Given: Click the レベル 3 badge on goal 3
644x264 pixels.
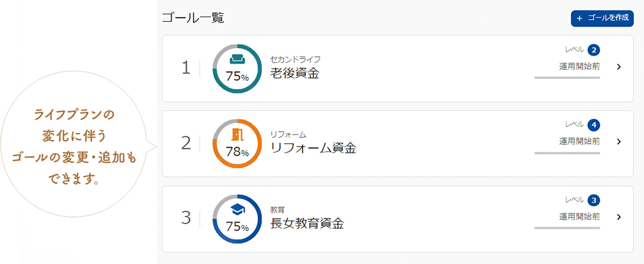Looking at the screenshot, I should (x=594, y=200).
